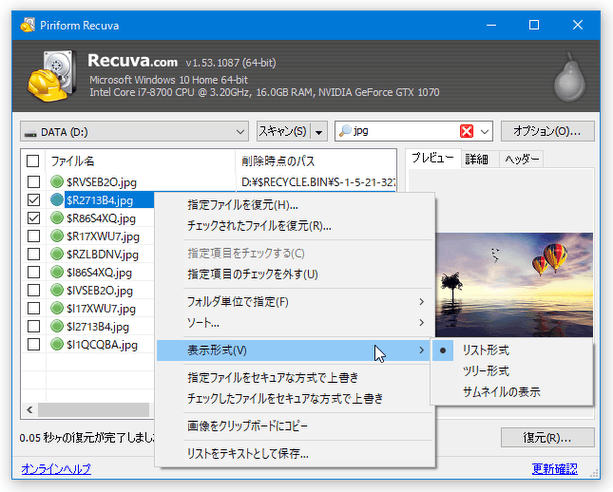Clear the jpg filter with red X

466,131
